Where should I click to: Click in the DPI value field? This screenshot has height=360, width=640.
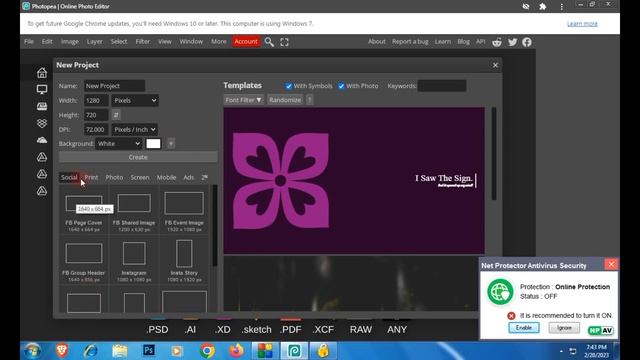(96, 129)
